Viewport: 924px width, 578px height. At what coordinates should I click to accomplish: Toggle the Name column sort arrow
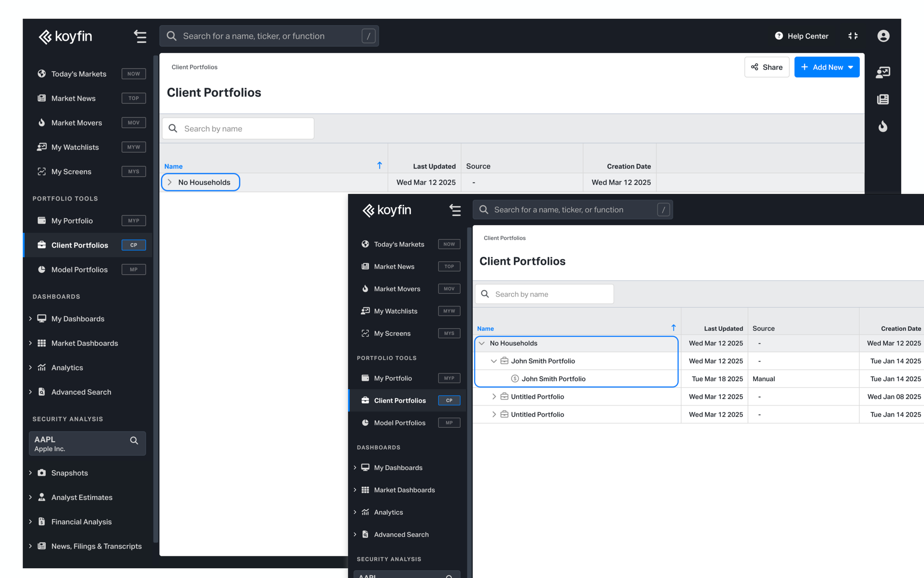click(379, 166)
